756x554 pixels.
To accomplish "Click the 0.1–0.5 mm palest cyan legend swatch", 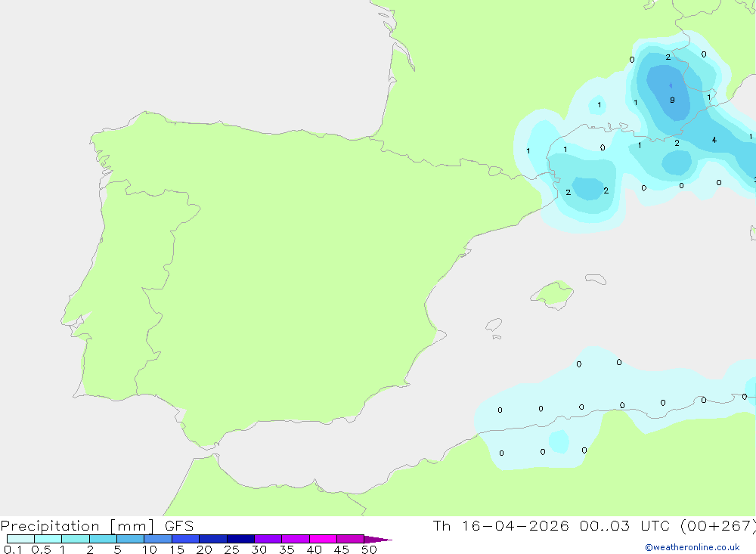I will point(20,539).
